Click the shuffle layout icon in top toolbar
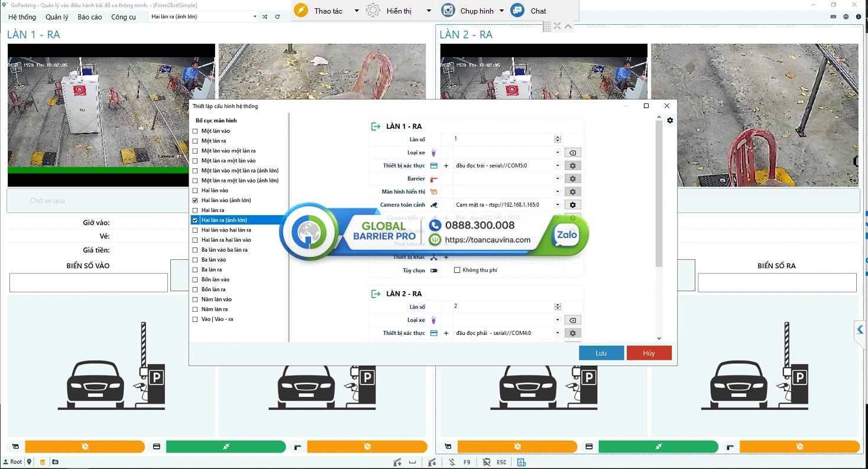This screenshot has width=868, height=469. tap(265, 17)
